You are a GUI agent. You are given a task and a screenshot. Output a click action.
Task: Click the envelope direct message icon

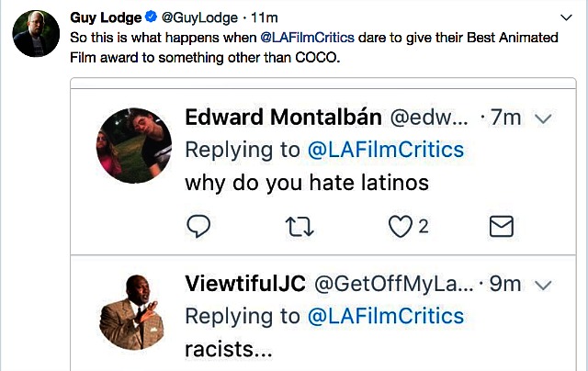point(501,226)
